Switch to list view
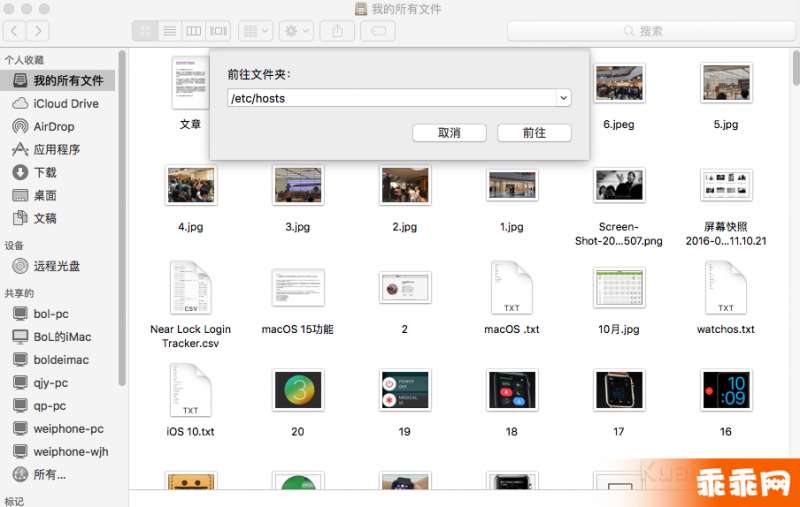The height and width of the screenshot is (507, 800). click(x=169, y=31)
